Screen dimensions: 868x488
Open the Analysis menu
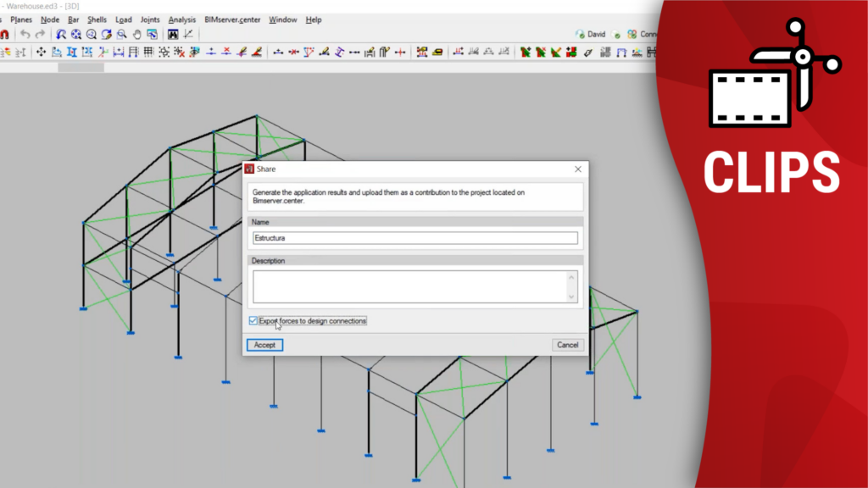181,19
